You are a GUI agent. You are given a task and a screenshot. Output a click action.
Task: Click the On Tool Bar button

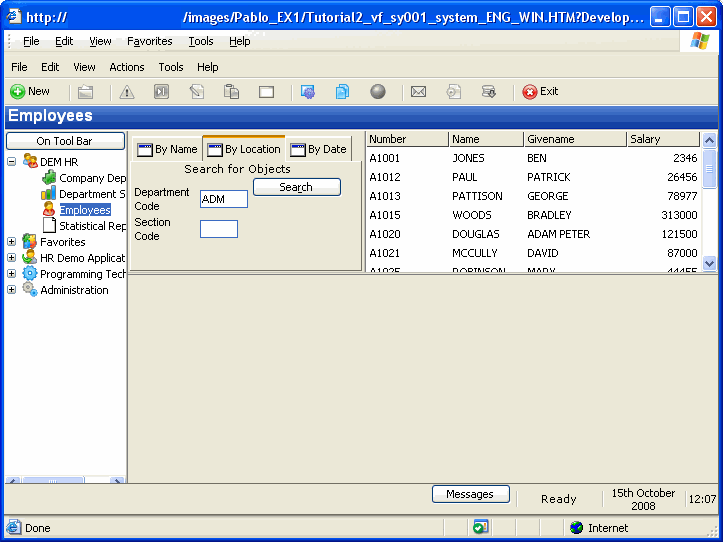coord(65,141)
